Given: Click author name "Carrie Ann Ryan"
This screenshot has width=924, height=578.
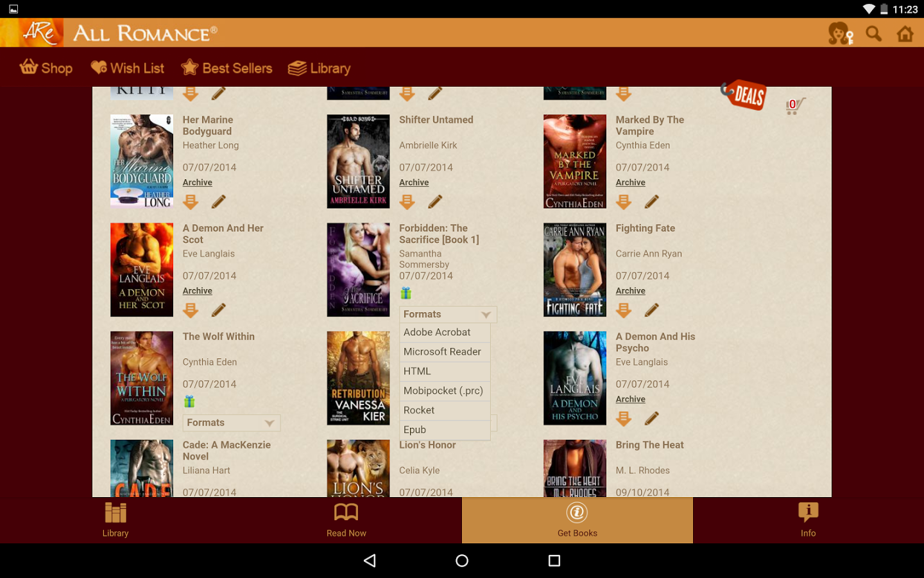Looking at the screenshot, I should [x=649, y=254].
